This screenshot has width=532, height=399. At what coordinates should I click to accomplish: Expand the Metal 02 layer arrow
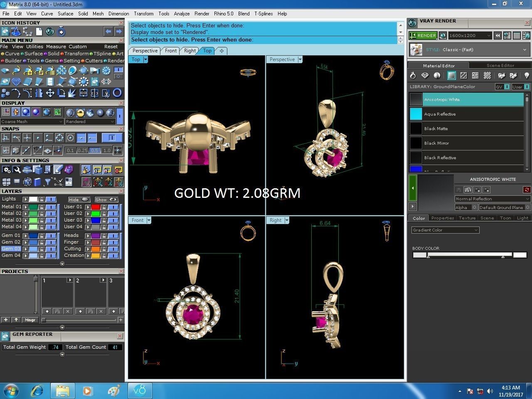tap(25, 213)
